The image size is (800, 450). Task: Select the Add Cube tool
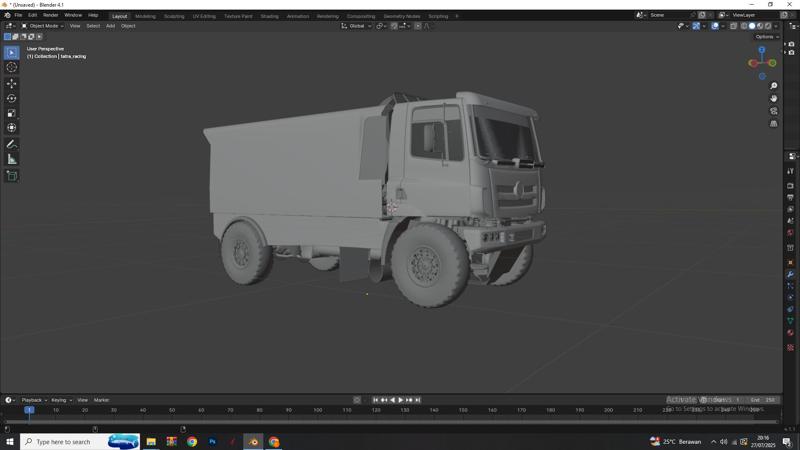[x=12, y=176]
